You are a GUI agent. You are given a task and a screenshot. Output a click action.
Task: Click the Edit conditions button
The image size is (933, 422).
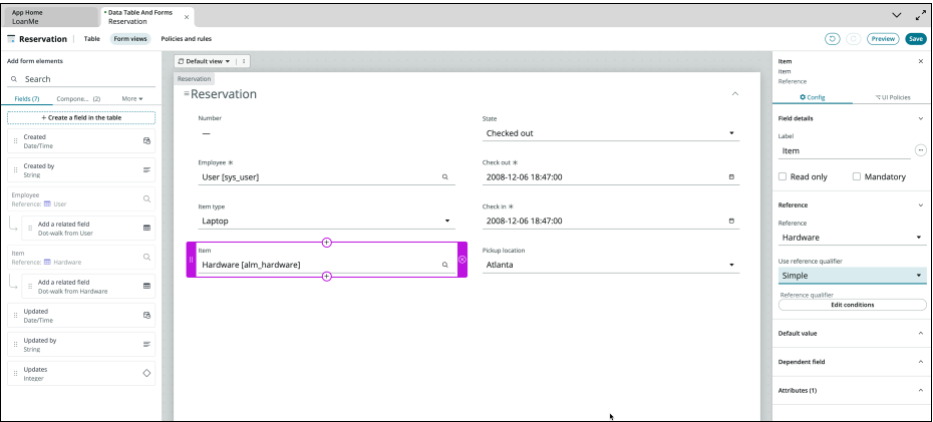click(x=851, y=305)
